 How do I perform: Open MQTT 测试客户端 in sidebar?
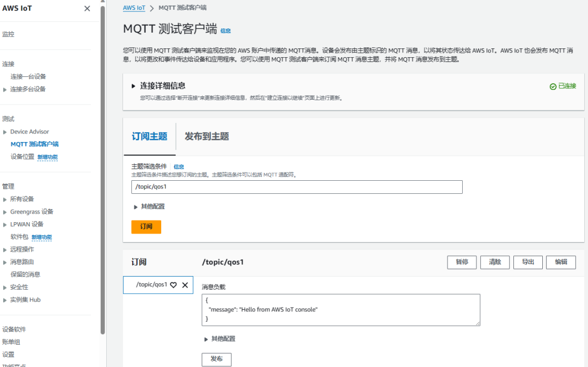click(34, 144)
